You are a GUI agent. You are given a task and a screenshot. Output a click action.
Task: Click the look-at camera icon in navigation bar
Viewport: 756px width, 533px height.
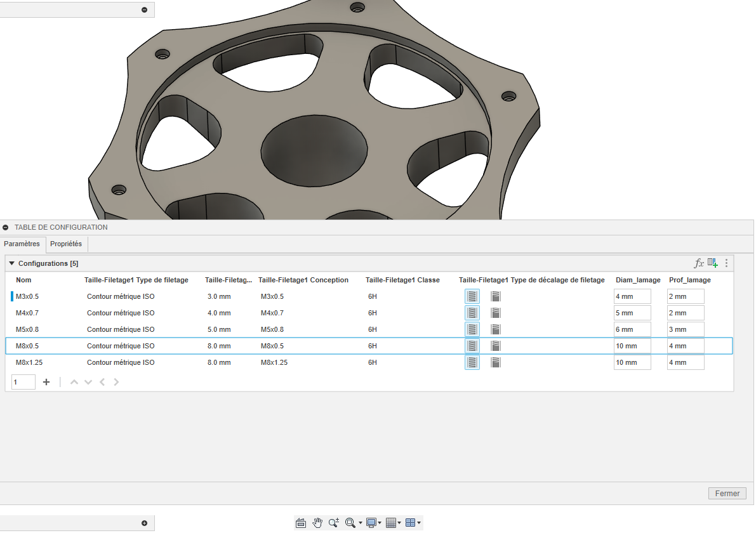tap(301, 523)
